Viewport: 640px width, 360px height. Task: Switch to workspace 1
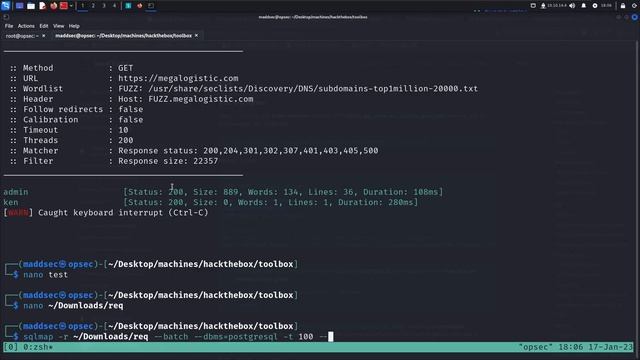point(82,6)
